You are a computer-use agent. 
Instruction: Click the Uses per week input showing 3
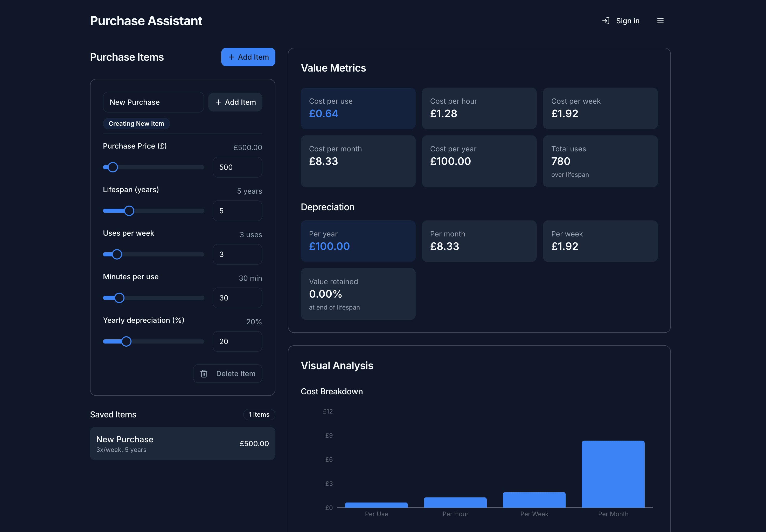237,254
